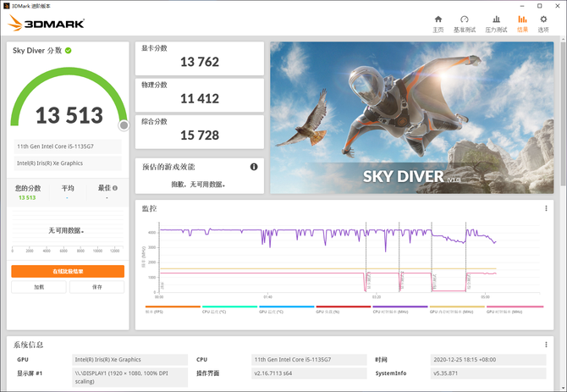Click the gray knob on score gauge
The image size is (567, 392).
[x=124, y=125]
